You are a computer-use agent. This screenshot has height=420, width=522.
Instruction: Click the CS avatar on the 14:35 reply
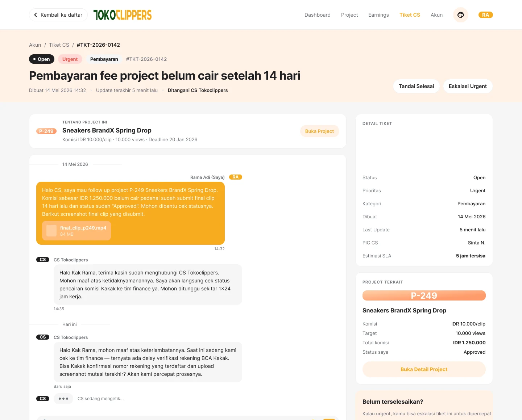point(43,260)
